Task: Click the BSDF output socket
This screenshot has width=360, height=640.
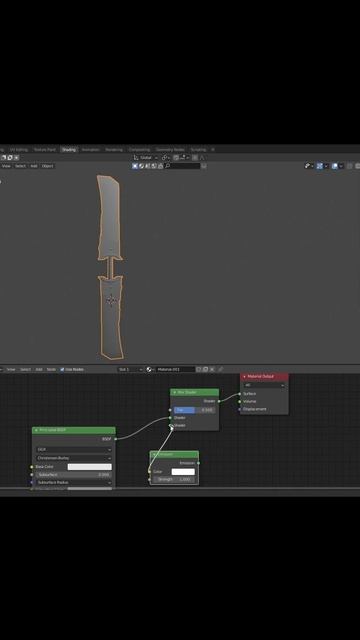Action: tap(116, 439)
